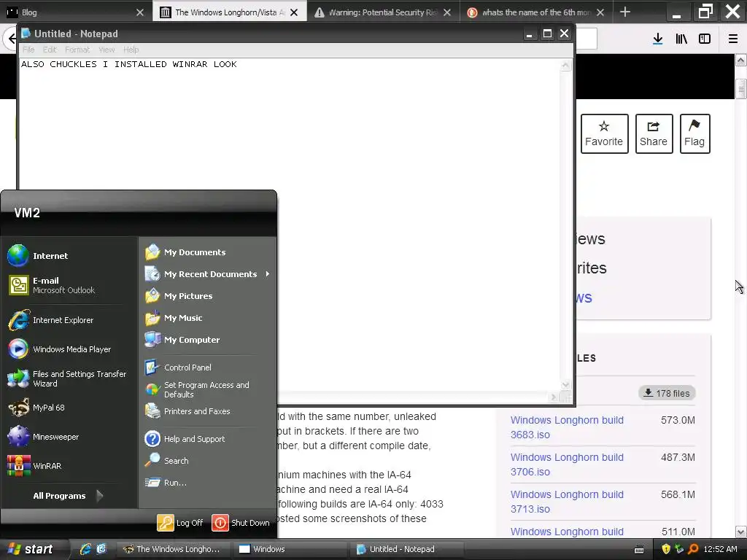
Task: Expand My Recent Documents submenu
Action: click(x=207, y=274)
